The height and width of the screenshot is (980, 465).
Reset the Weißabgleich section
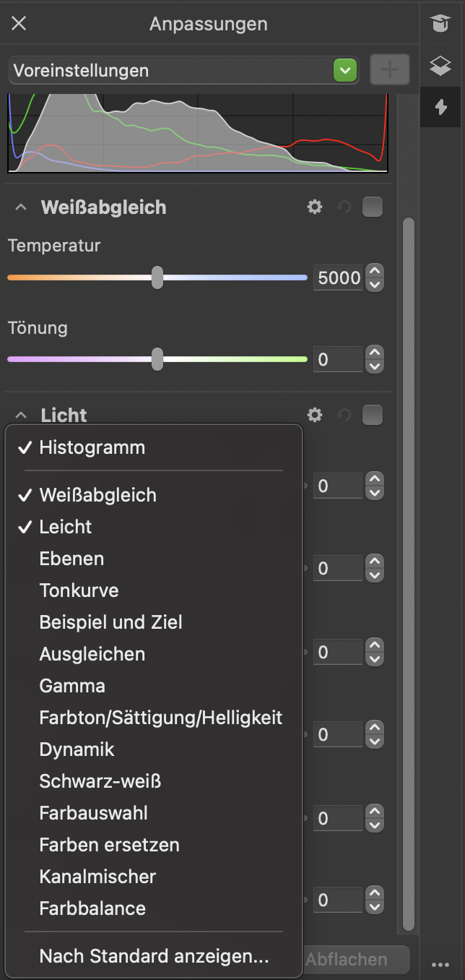[x=344, y=208]
